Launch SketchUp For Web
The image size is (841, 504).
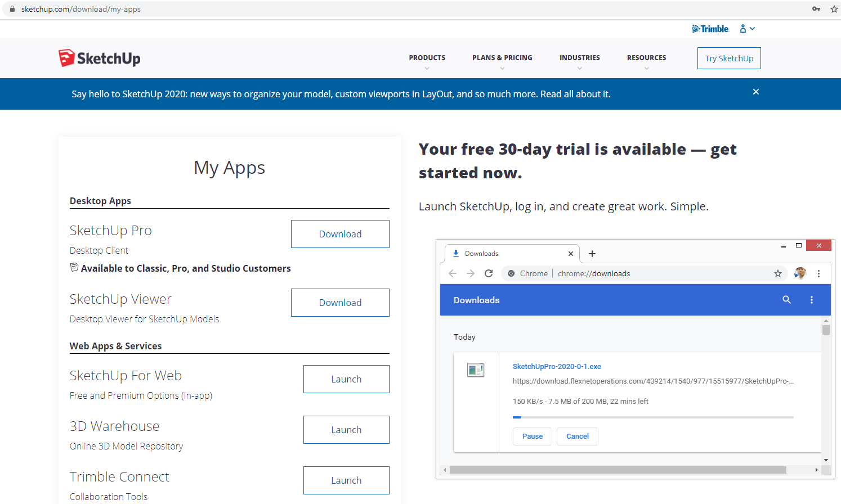(x=346, y=379)
